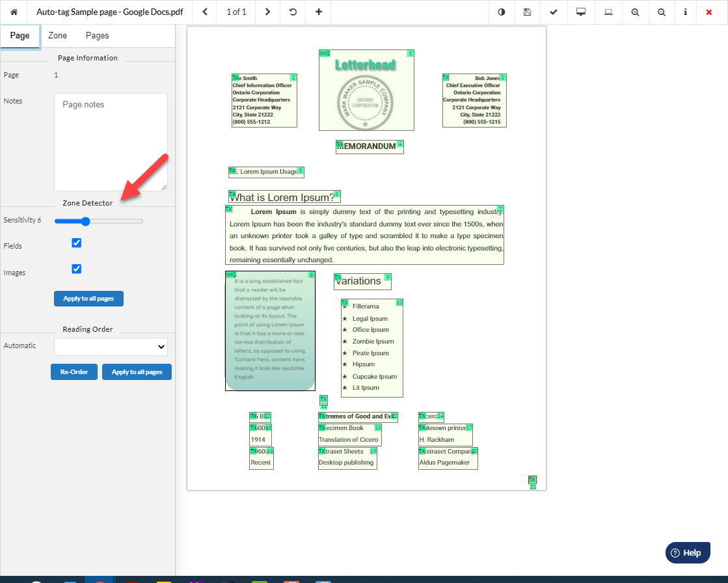The height and width of the screenshot is (583, 728).
Task: Open document info with the i icon
Action: pyautogui.click(x=685, y=12)
